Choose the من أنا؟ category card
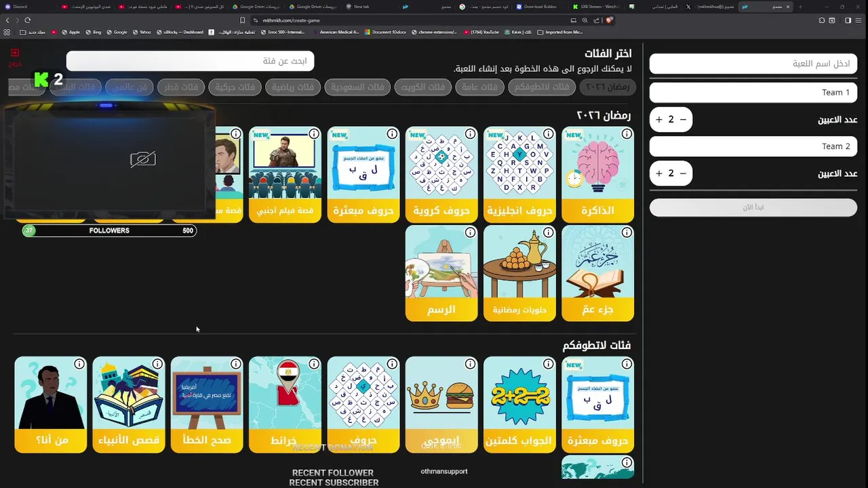The image size is (868, 488). click(50, 405)
